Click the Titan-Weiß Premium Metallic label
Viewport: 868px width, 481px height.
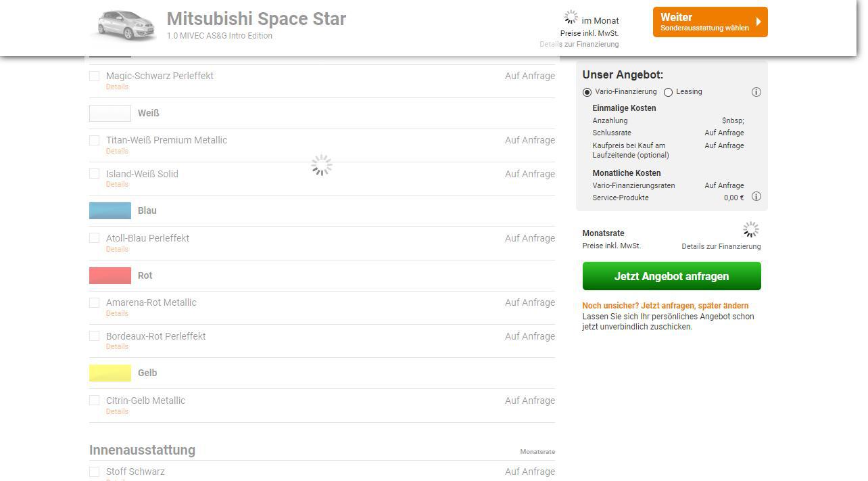pos(166,140)
